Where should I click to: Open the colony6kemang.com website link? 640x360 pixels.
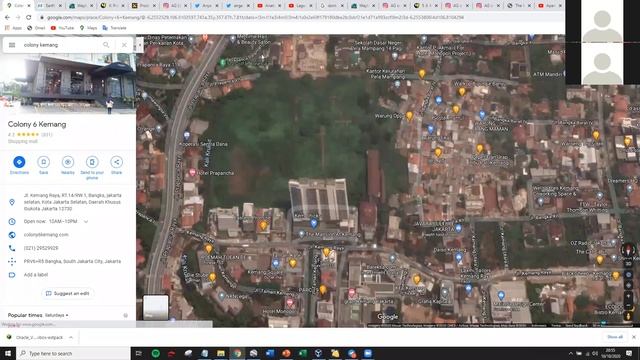[x=46, y=235]
